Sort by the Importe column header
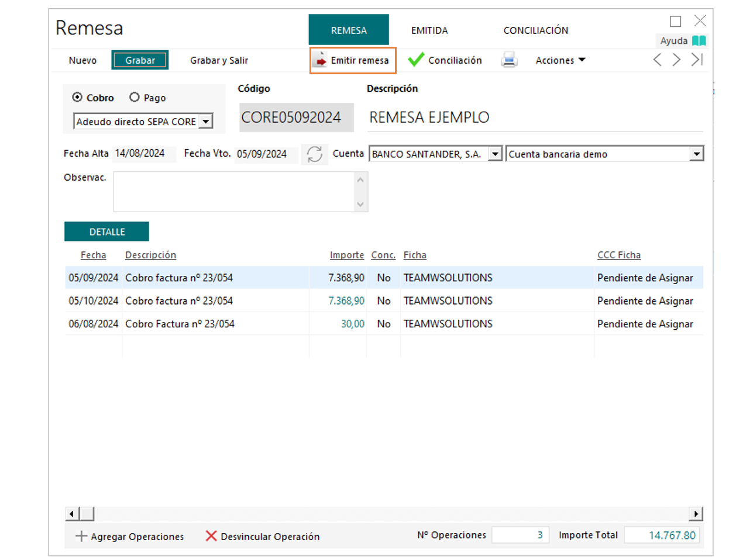Screen dimensions: 736x560 (347, 255)
